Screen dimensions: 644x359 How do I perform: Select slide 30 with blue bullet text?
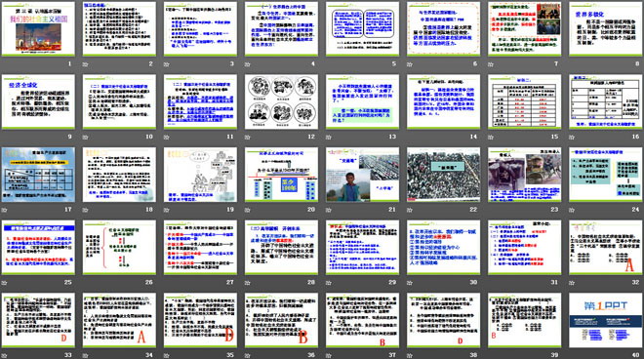tap(444, 247)
